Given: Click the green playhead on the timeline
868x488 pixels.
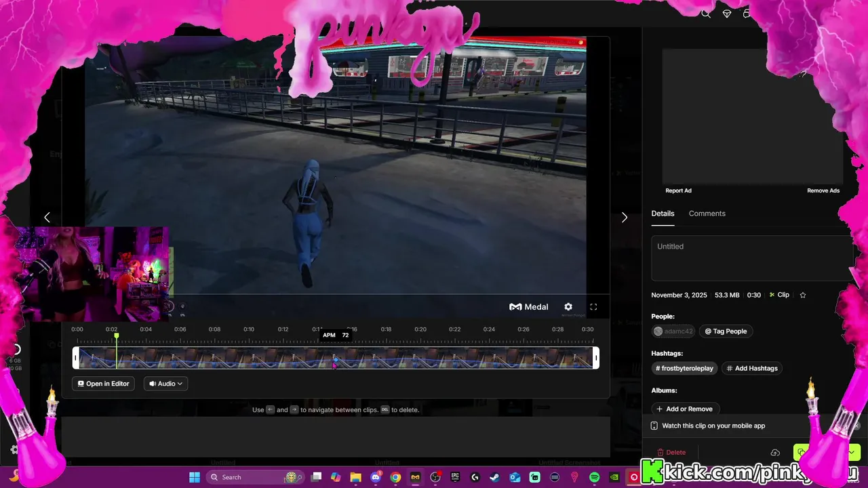Looking at the screenshot, I should pyautogui.click(x=117, y=351).
